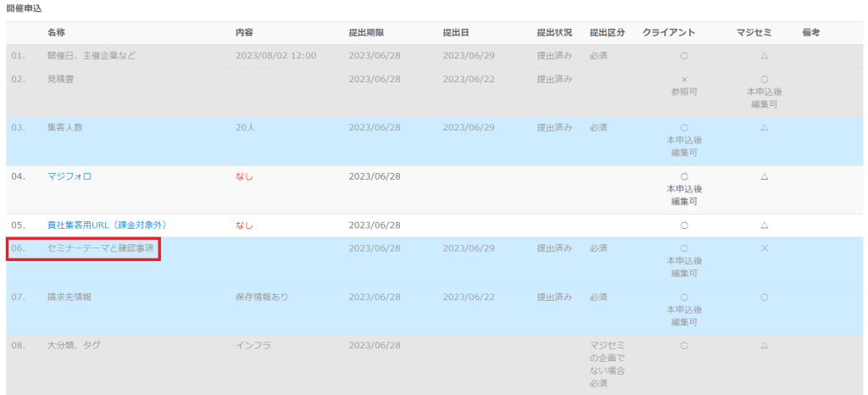Click the ○ client mark in row 01
868x395 pixels.
coord(684,55)
